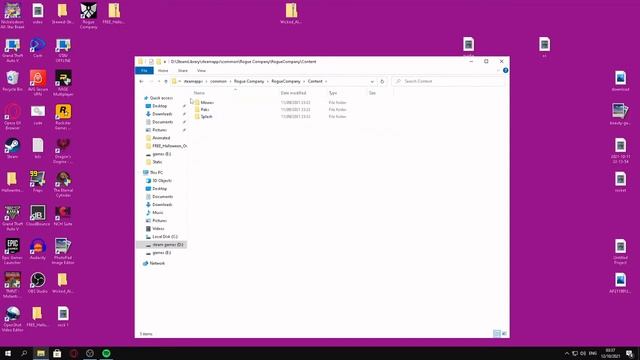Open The Eternal Cylinder shortcut
Viewport: 640px width, 360px height.
coord(63,184)
